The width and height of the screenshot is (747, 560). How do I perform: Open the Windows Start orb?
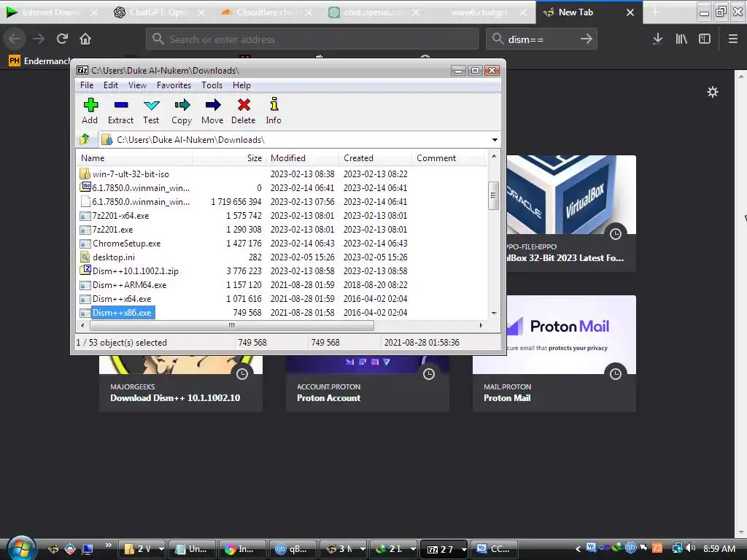pos(20,548)
